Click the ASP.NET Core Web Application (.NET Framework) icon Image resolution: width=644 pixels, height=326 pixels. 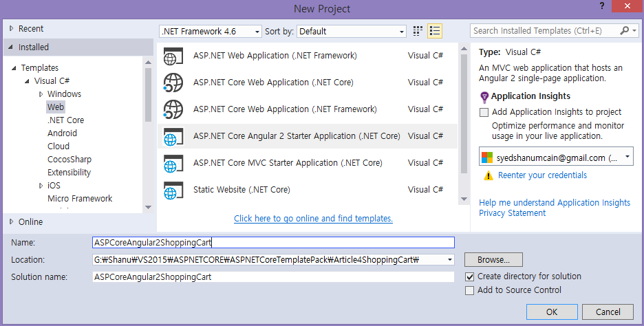[173, 109]
